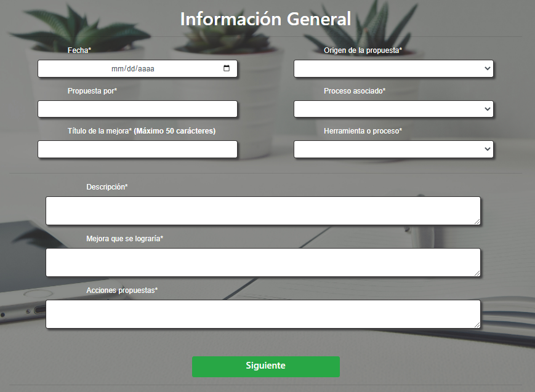Select the Descripción text area

coord(263,210)
